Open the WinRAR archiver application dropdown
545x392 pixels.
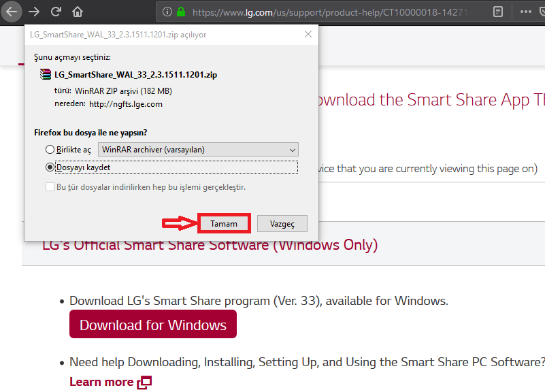(198, 150)
